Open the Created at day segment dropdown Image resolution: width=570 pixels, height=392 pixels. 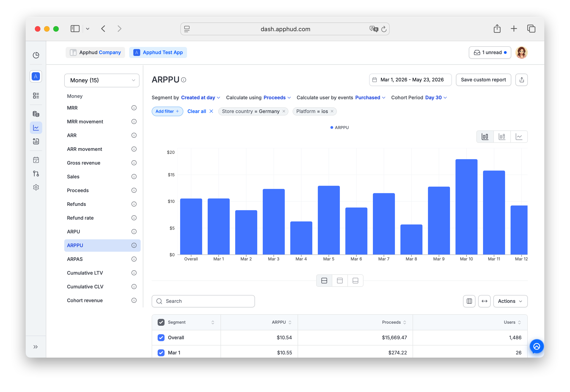click(201, 97)
